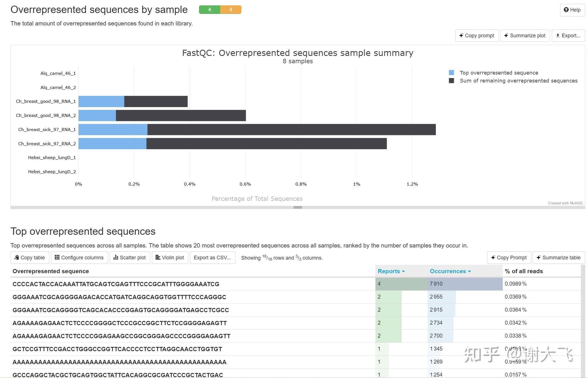Click the Copy prompt icon near the plot
Image resolution: width=588 pixels, height=378 pixels.
coord(461,35)
